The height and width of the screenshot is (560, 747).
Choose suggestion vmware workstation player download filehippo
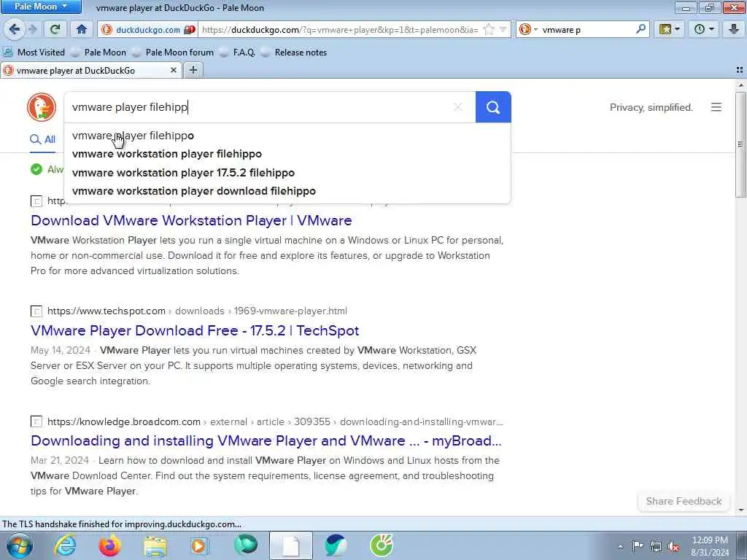(287, 191)
